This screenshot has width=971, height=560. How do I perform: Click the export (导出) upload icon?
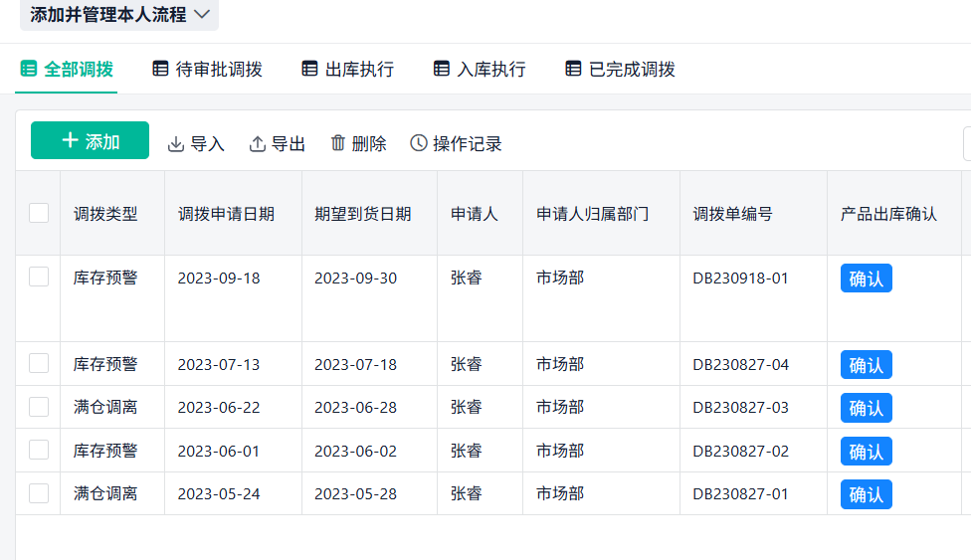tap(258, 144)
